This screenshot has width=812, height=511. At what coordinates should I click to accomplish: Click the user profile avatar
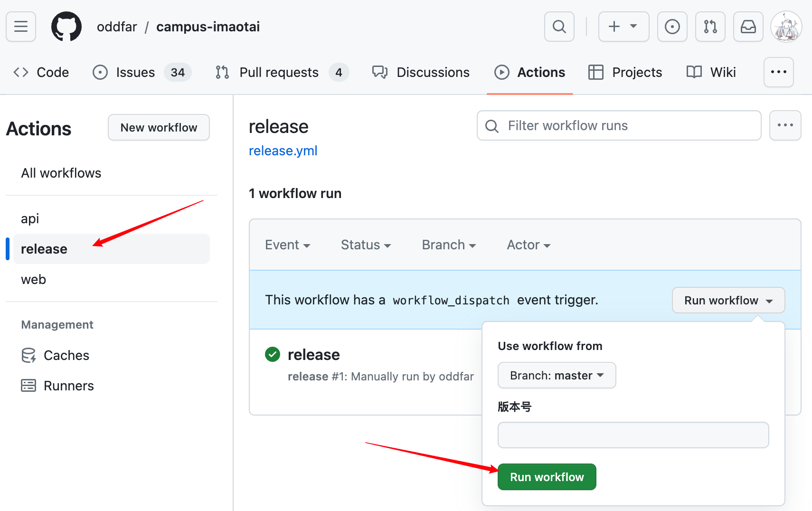pyautogui.click(x=786, y=27)
